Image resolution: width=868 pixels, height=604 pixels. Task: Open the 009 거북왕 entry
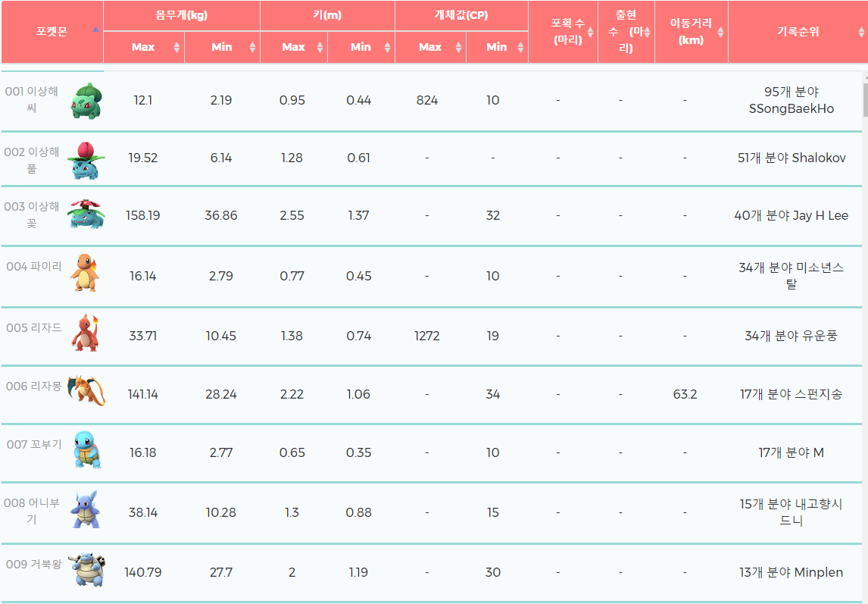[34, 564]
